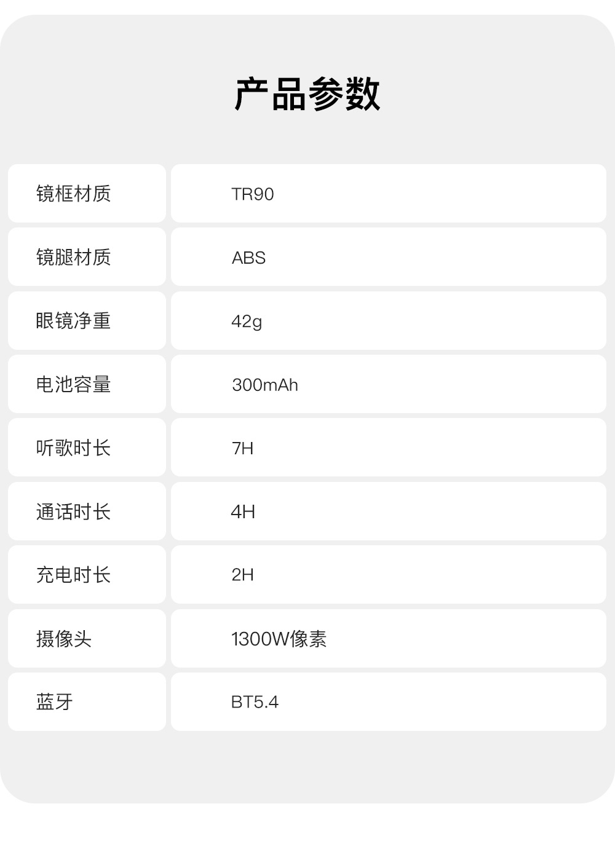615x868 pixels.
Task: Click the 产品参数 heading
Action: [307, 94]
